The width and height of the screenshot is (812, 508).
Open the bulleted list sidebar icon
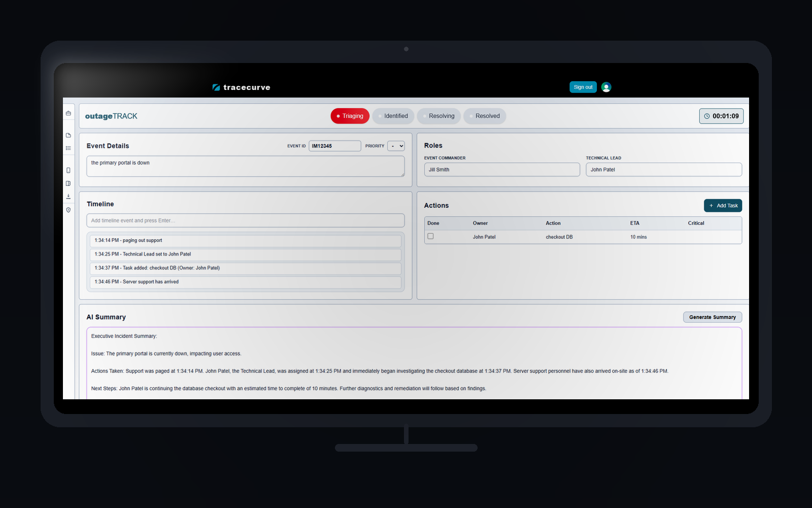[69, 148]
